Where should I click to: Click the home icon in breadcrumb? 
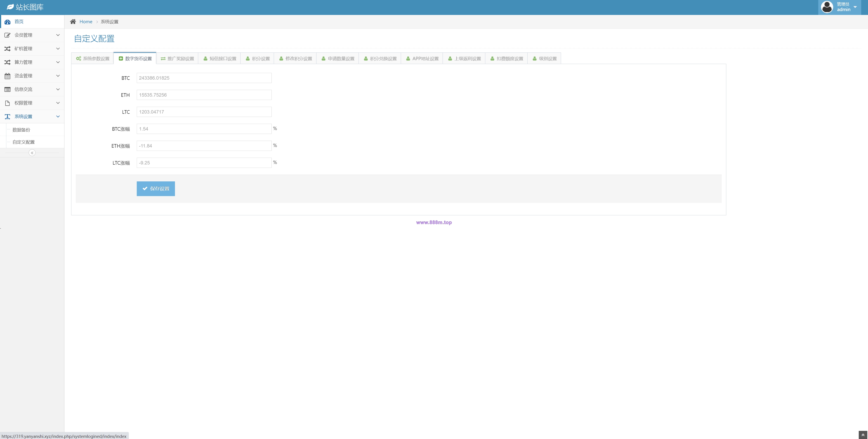73,21
